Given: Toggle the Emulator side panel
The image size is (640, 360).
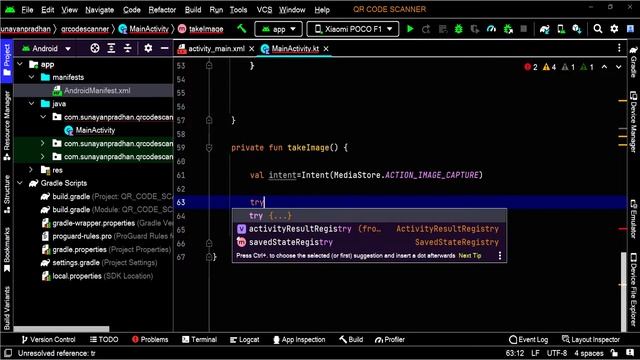Looking at the screenshot, I should (x=633, y=219).
